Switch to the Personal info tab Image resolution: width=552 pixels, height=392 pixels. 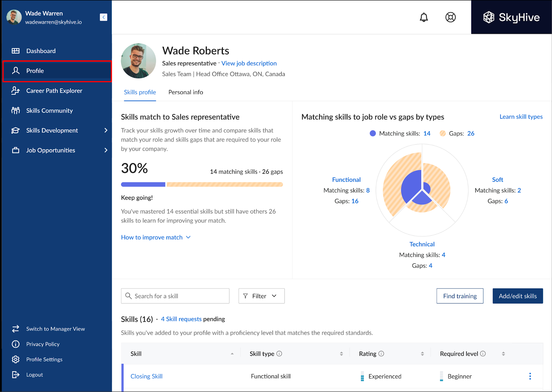pyautogui.click(x=186, y=92)
